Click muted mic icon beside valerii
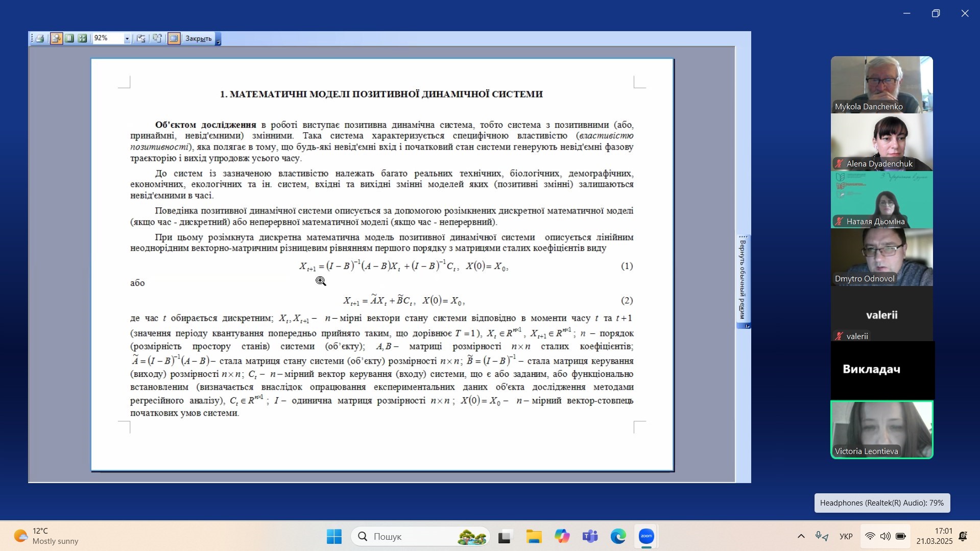The image size is (980, 551). click(x=839, y=336)
